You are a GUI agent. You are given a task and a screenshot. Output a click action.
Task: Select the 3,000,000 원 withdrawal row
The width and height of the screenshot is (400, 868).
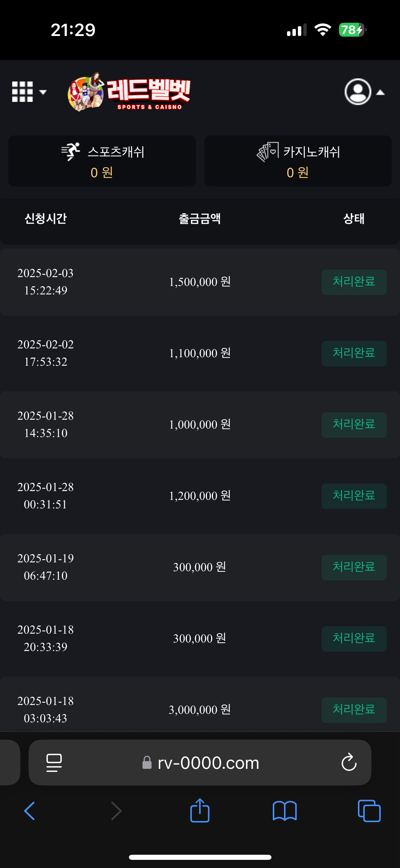200,710
